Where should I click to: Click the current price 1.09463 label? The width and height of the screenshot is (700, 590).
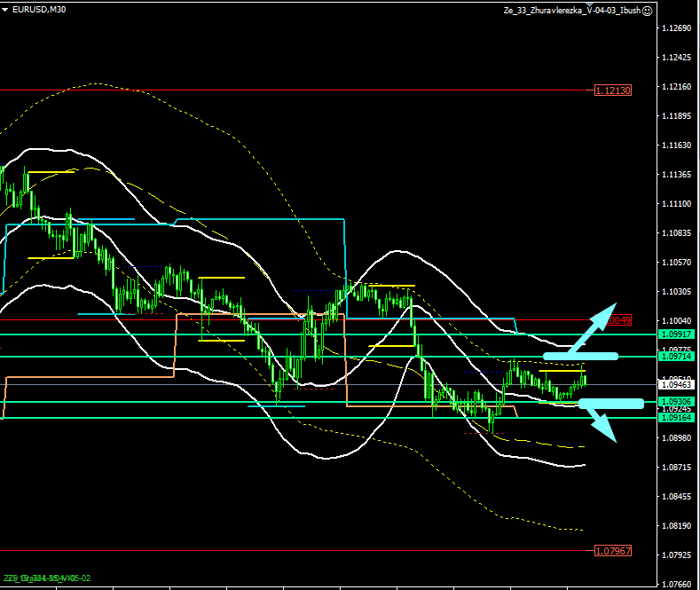(x=676, y=385)
